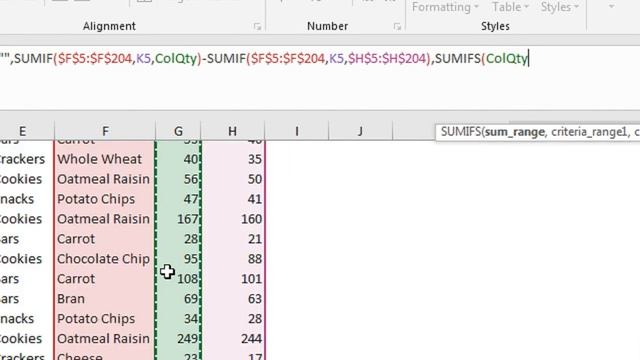Click sum_range in the SUMIFS tooltip

515,132
